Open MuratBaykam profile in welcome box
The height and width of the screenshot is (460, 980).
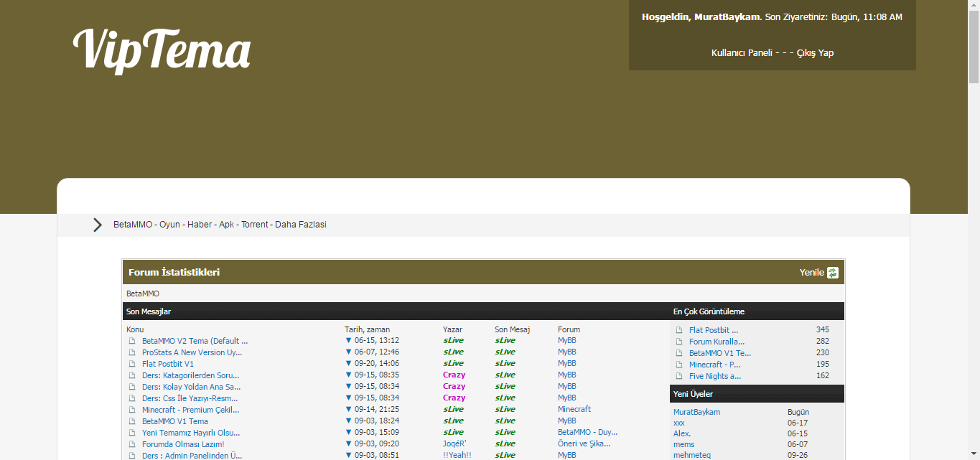[727, 17]
